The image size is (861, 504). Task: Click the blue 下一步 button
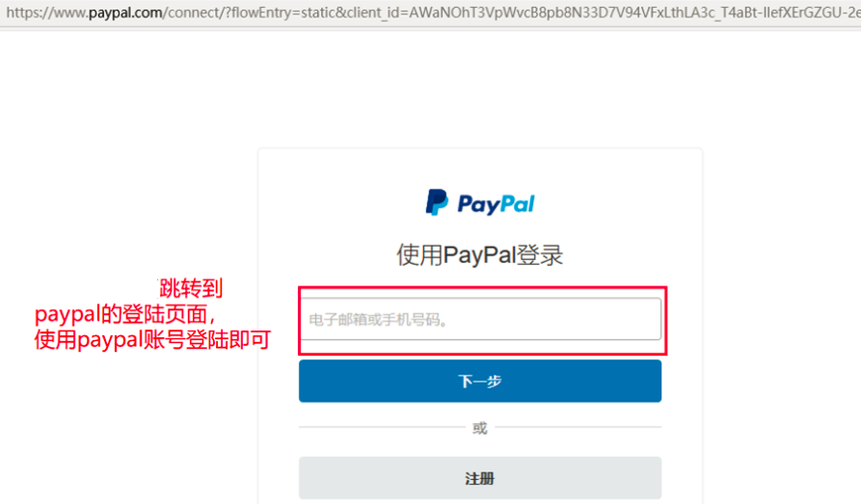point(480,381)
